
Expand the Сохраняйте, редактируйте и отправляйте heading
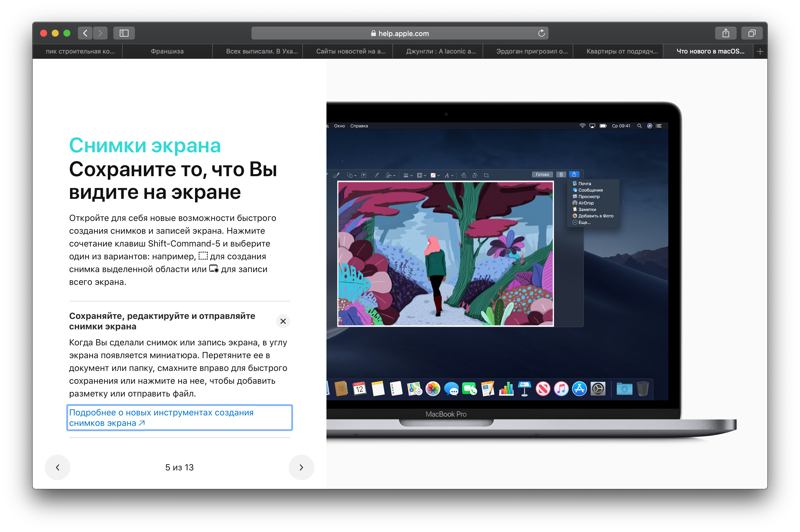tap(162, 321)
